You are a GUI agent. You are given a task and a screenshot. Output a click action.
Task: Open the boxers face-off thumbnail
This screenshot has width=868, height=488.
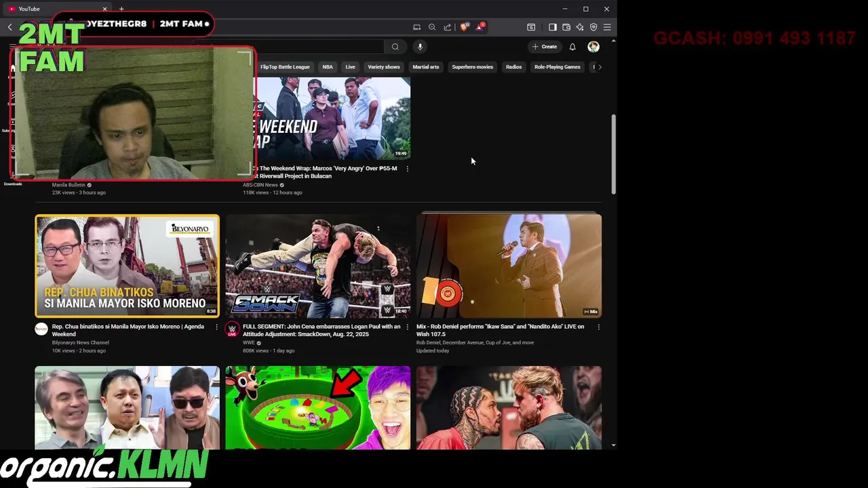[x=509, y=407]
